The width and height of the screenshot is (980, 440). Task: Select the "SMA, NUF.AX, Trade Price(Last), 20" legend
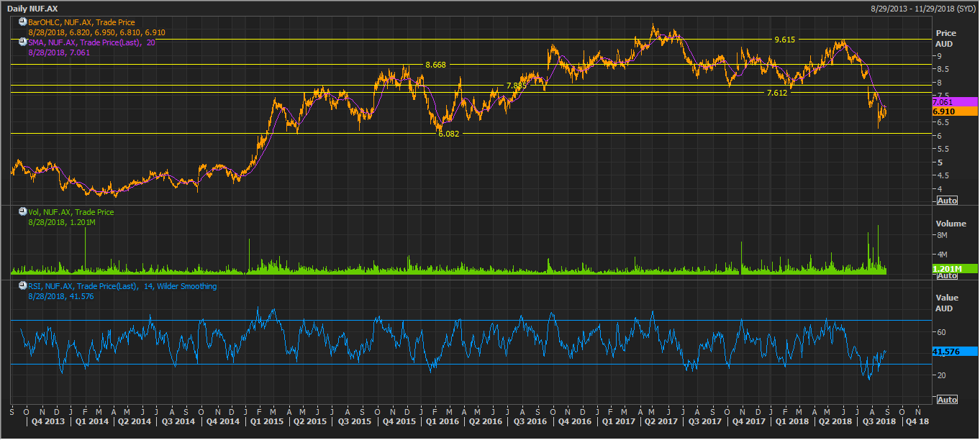[92, 43]
